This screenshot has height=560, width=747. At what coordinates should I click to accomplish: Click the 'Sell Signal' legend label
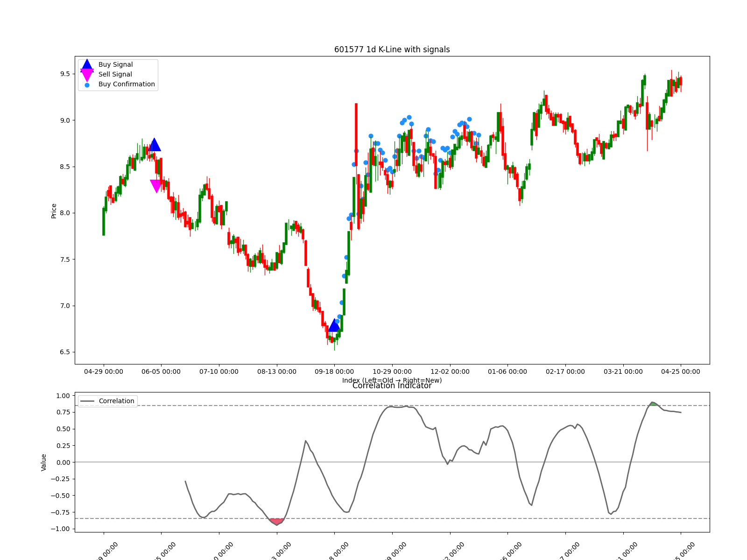[115, 75]
